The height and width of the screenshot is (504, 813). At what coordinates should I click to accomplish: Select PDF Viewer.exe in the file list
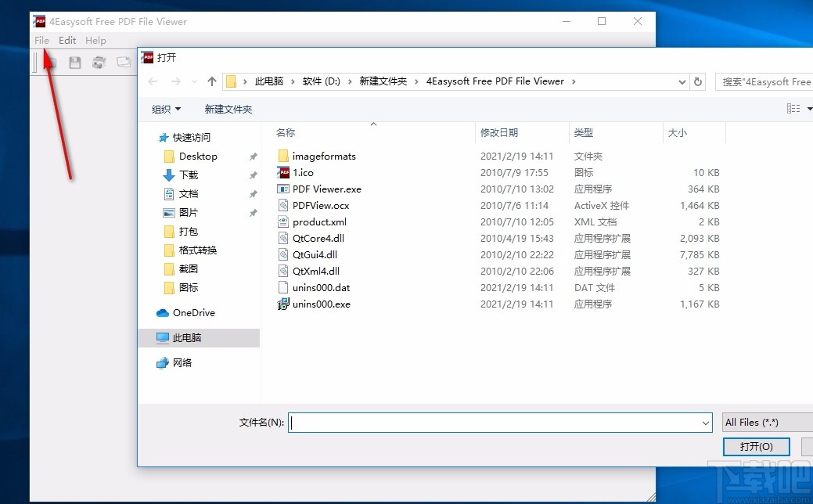tap(326, 189)
